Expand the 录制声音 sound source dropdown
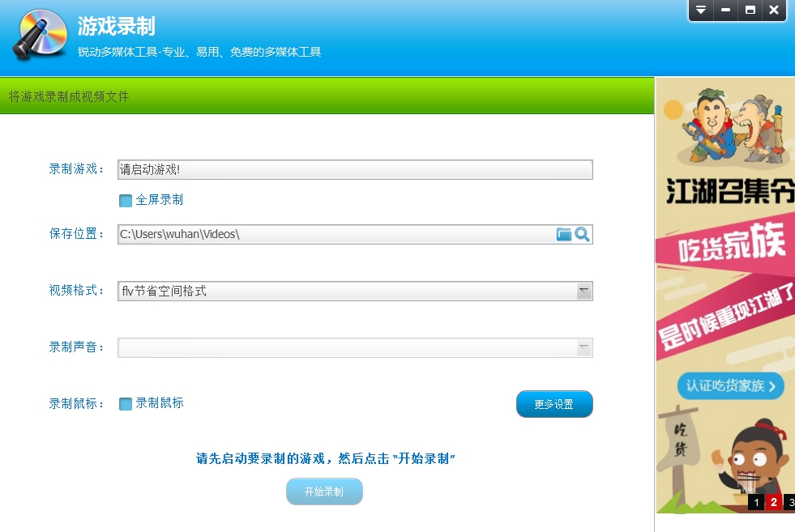The image size is (795, 532). [x=355, y=347]
